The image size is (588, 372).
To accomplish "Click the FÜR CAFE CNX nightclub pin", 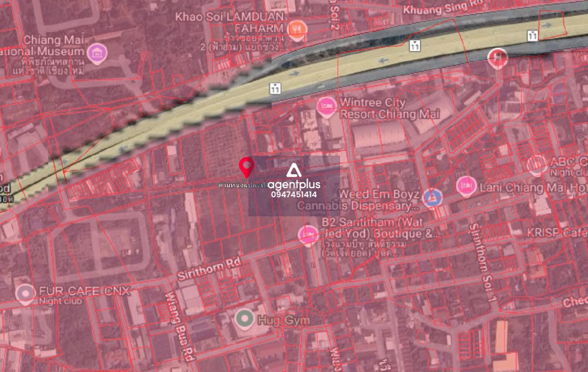I will (24, 294).
